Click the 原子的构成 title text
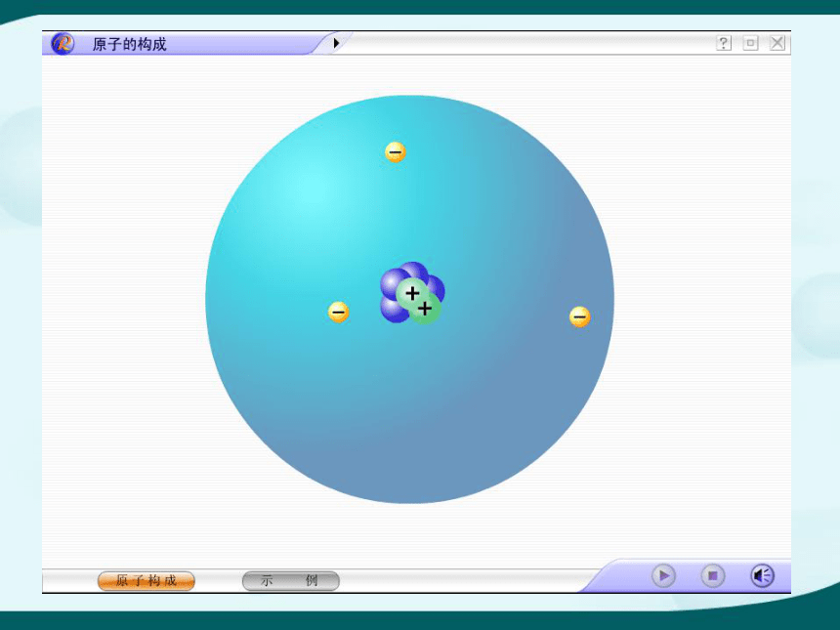The image size is (840, 630). coord(129,44)
